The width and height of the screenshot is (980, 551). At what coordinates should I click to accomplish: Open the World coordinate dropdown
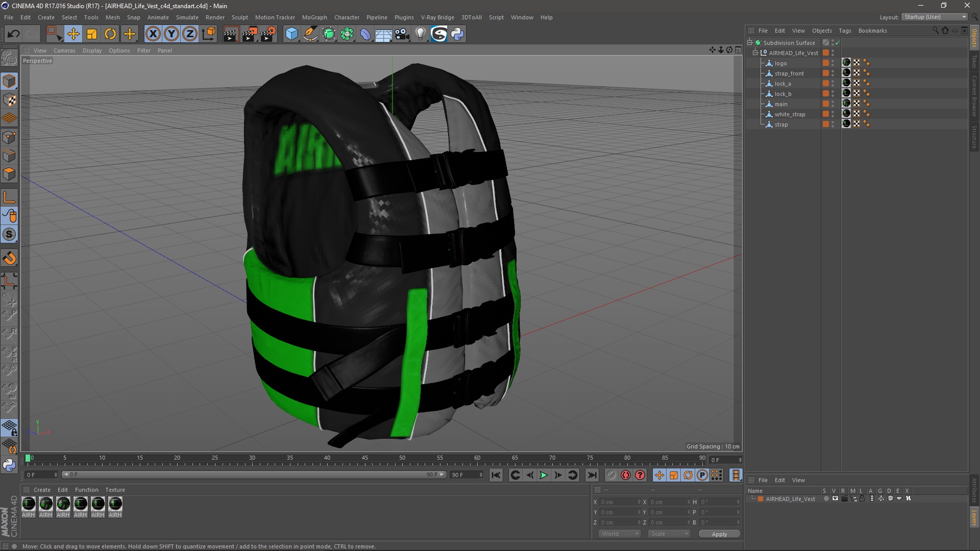pyautogui.click(x=620, y=534)
